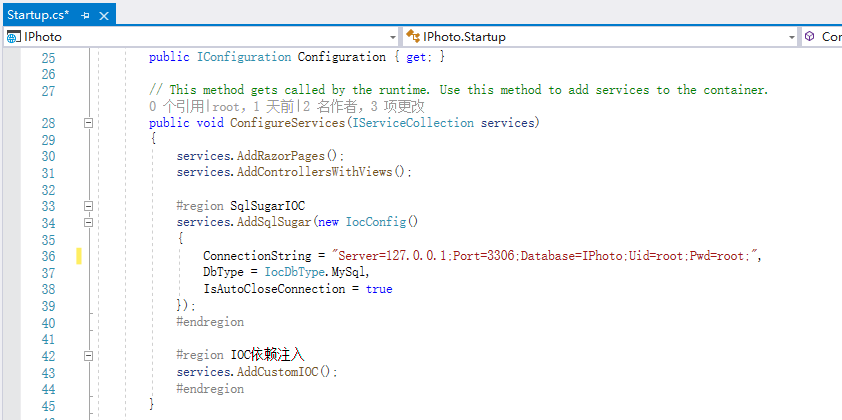The image size is (842, 420).
Task: Click the comment on line 27
Action: point(459,90)
